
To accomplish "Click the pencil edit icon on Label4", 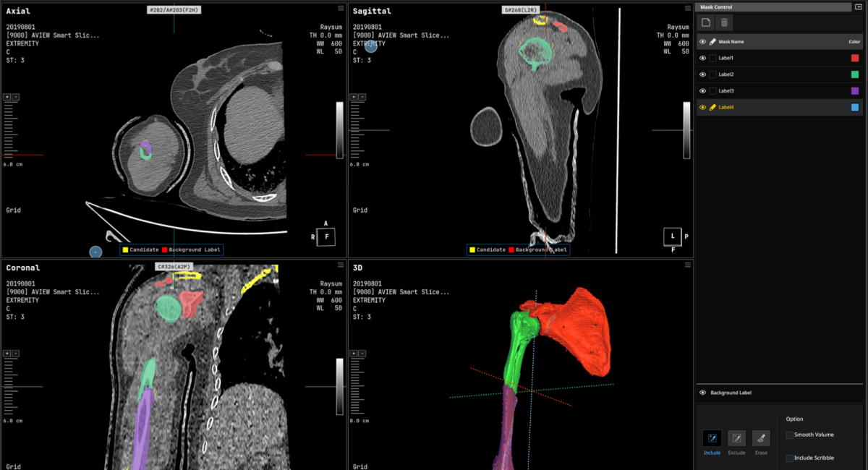I will pyautogui.click(x=712, y=107).
